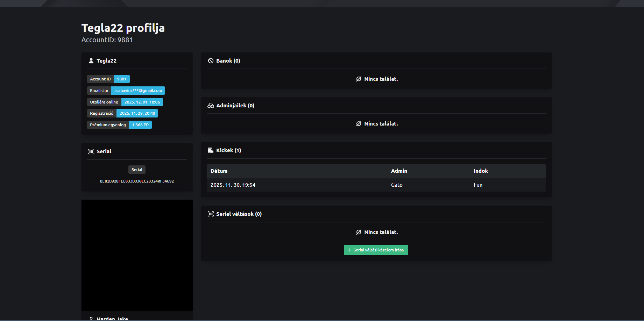This screenshot has width=644, height=321.
Task: Click the barcode icon in the Serial panel header
Action: tap(91, 151)
